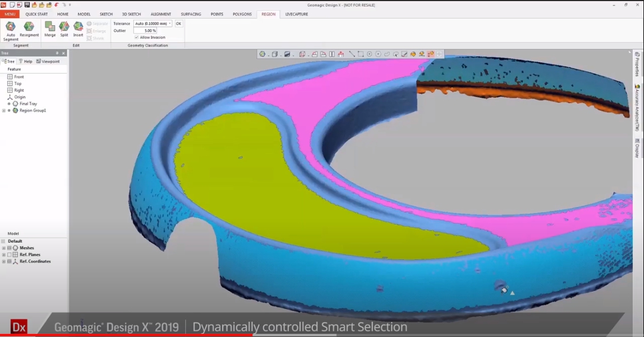
Task: Open the MENU dropdown in the top-left corner
Action: click(9, 14)
